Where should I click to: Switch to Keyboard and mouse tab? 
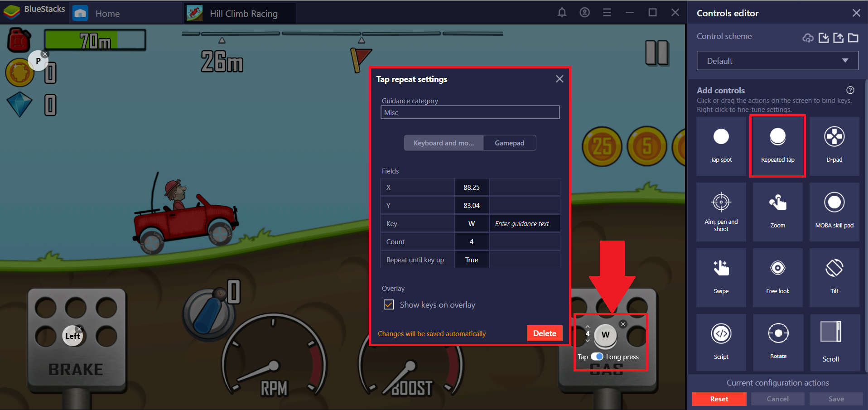tap(444, 143)
